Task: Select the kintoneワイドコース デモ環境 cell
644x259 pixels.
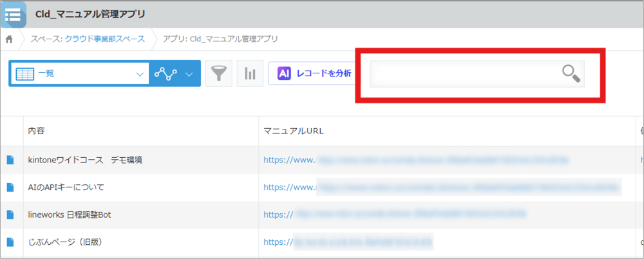Action: coord(141,160)
